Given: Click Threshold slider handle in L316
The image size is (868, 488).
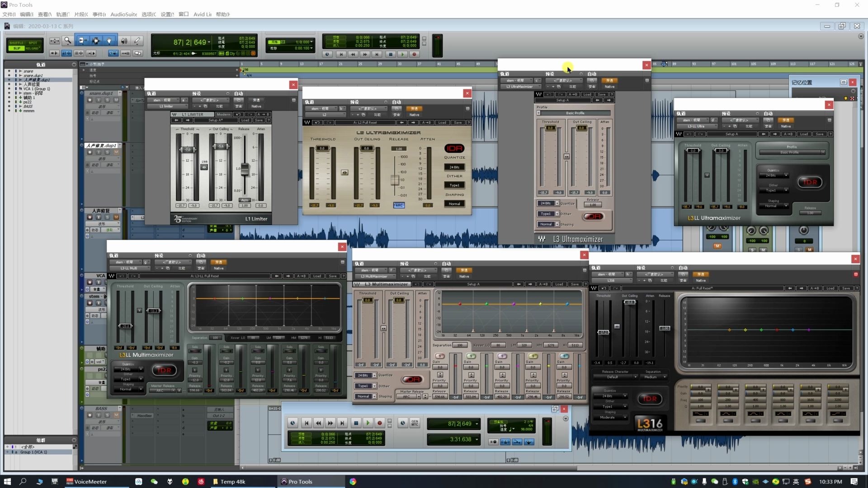Looking at the screenshot, I should click(604, 332).
